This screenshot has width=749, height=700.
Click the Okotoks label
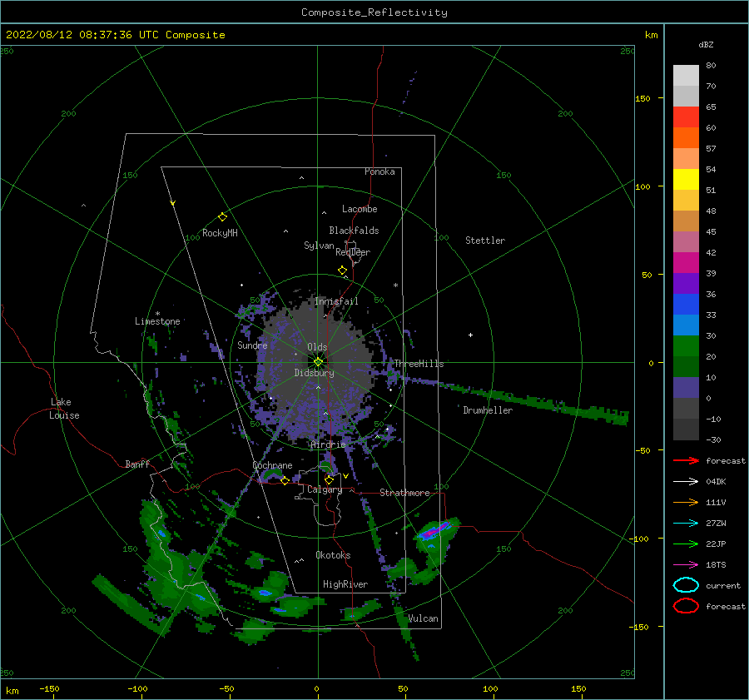333,555
